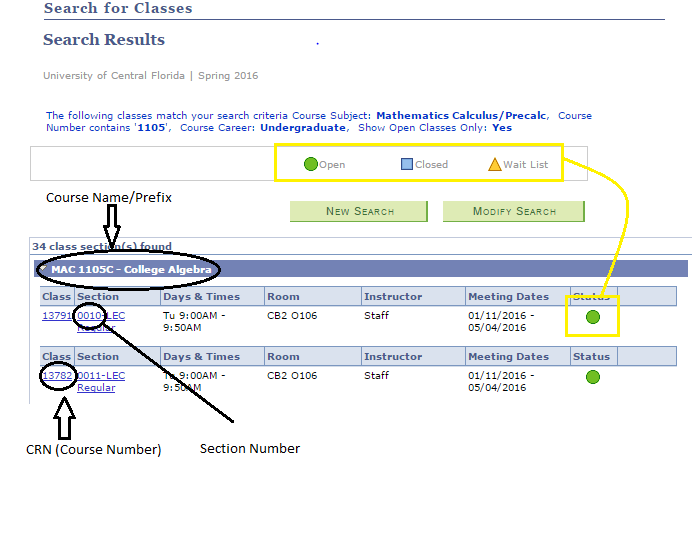The image size is (694, 538).
Task: Click room CB2 O106 in the 13791 row
Action: 292,316
